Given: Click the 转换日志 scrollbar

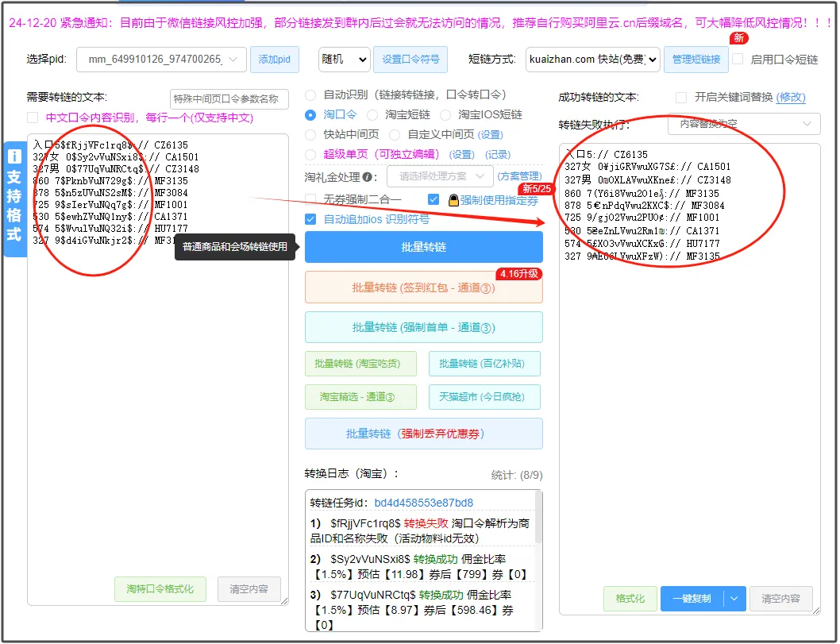Looking at the screenshot, I should (x=538, y=518).
